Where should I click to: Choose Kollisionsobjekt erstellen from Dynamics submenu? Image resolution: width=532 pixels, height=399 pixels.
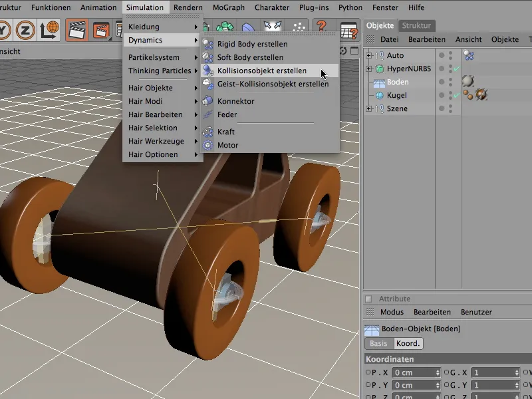coord(261,70)
